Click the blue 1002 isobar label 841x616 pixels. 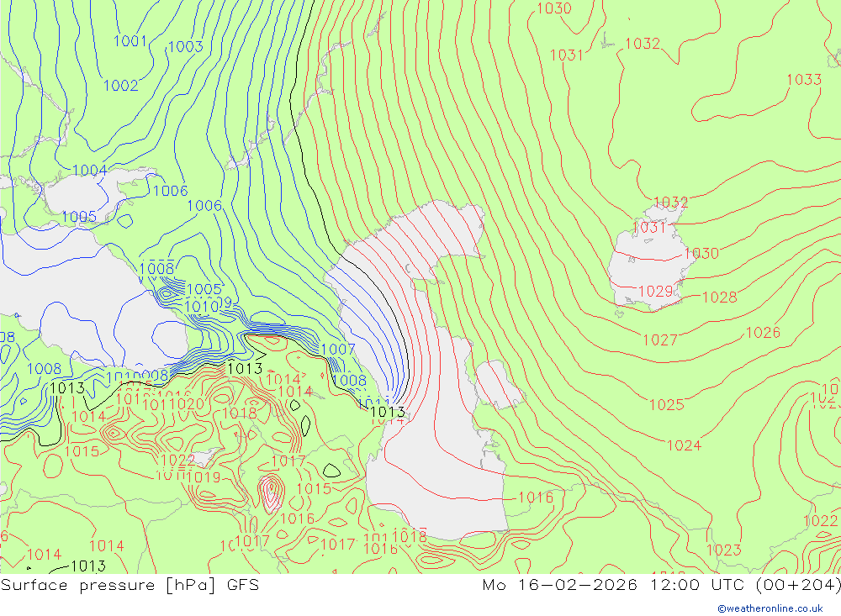point(120,85)
